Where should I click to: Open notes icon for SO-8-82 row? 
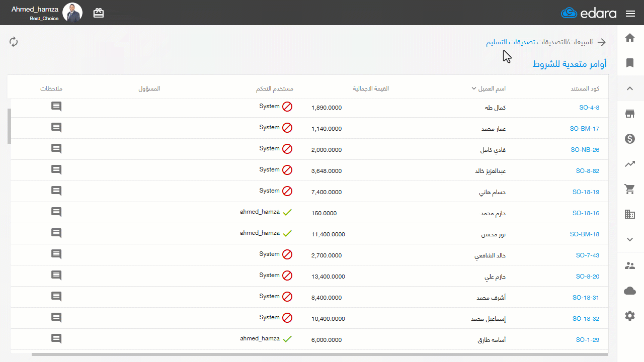56,170
